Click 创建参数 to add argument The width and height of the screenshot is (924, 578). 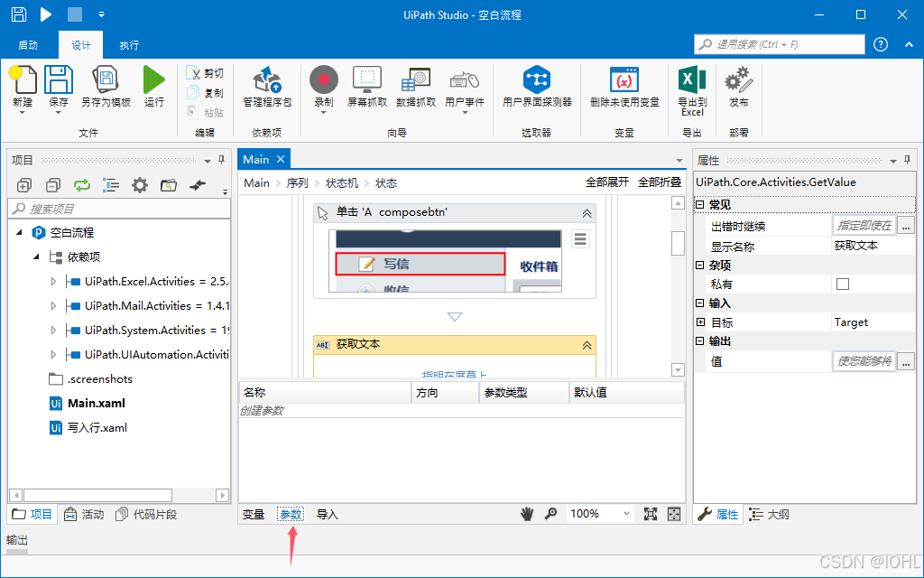pyautogui.click(x=262, y=411)
